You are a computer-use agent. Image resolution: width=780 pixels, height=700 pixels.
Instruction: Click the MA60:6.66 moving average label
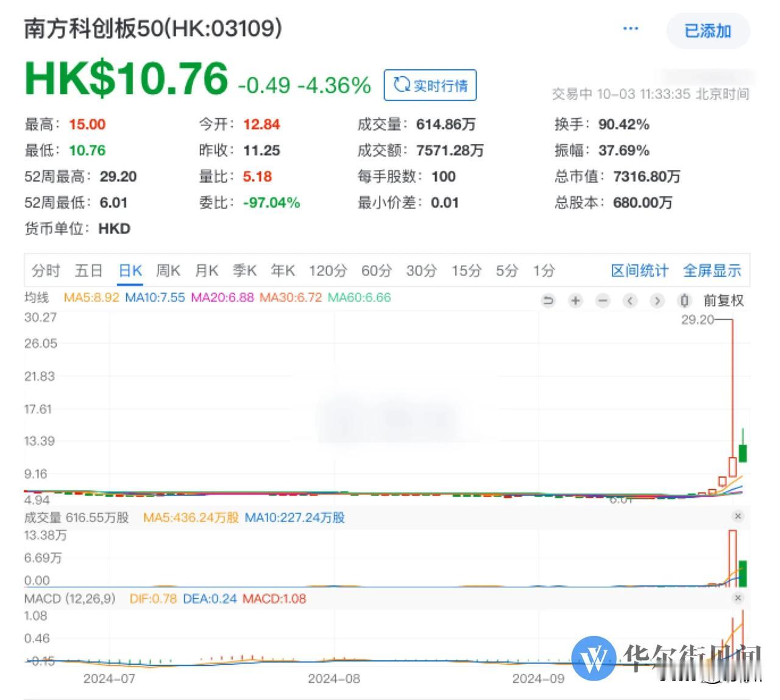pyautogui.click(x=360, y=298)
